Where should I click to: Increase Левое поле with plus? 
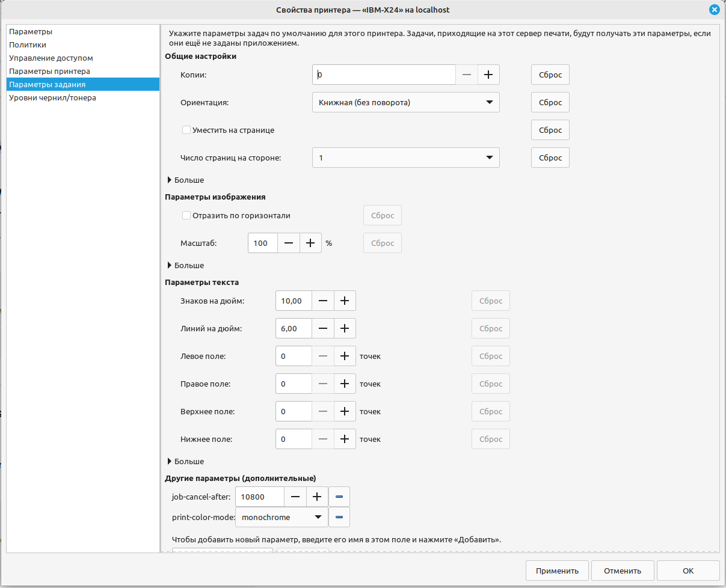[x=345, y=356]
